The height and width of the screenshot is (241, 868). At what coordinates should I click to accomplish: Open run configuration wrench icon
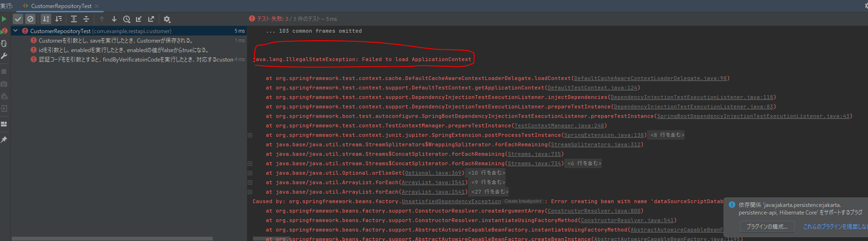tap(4, 56)
